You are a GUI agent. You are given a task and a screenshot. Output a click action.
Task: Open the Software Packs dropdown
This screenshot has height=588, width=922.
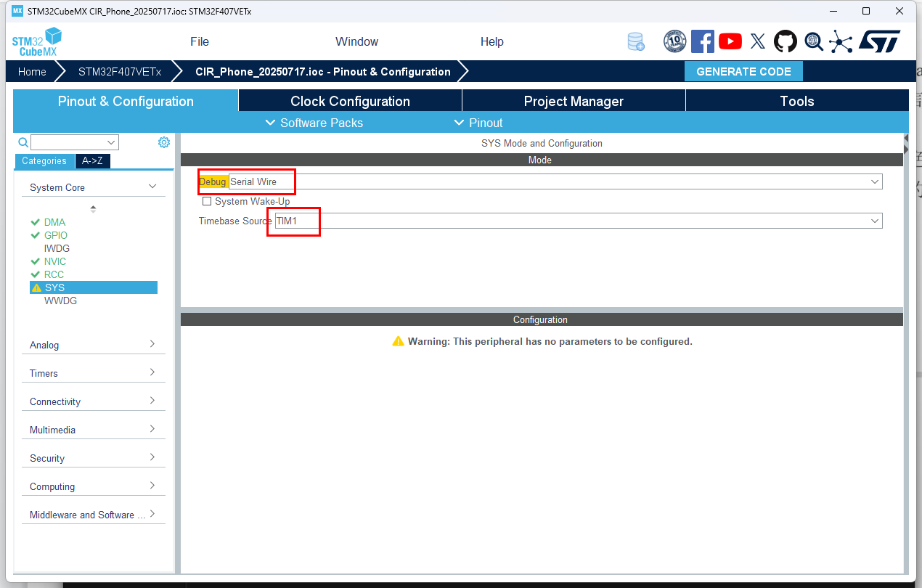[x=314, y=123]
